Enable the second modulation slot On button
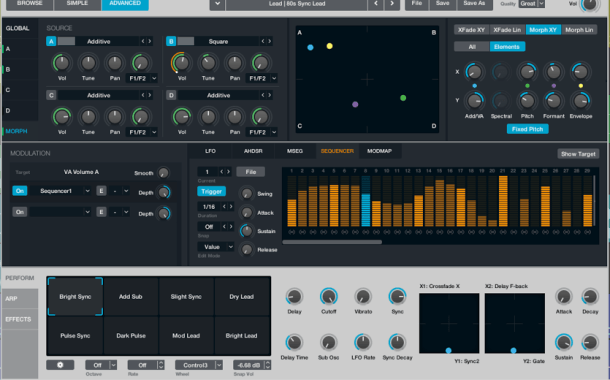 point(20,212)
